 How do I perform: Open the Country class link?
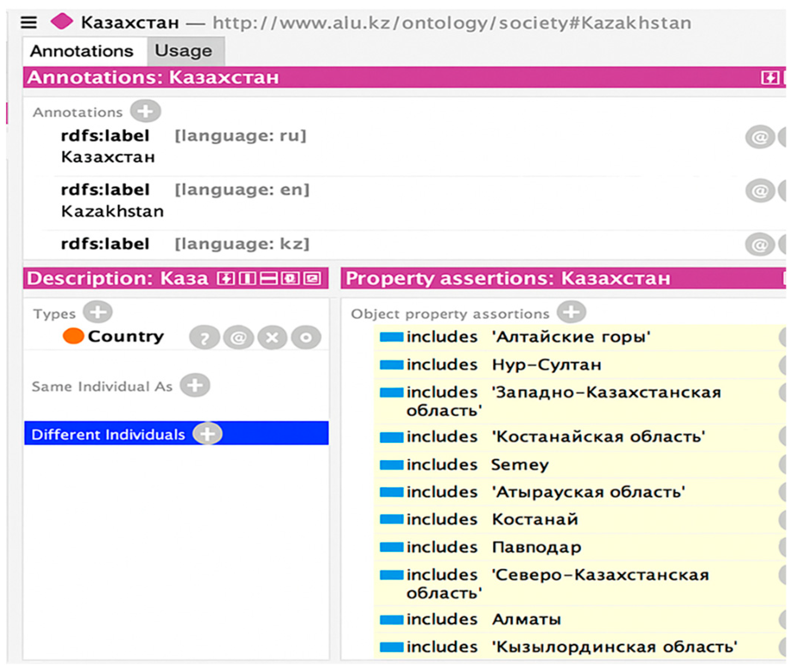(x=125, y=336)
